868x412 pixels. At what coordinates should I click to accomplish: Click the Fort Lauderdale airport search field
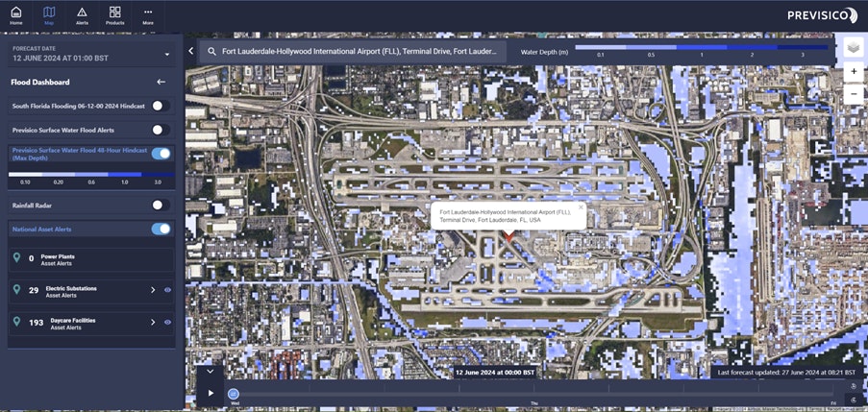[353, 52]
